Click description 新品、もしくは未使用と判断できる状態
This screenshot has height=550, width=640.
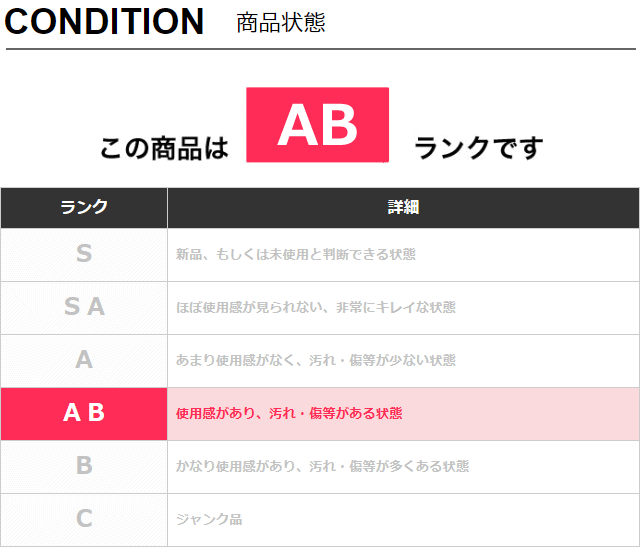point(295,255)
